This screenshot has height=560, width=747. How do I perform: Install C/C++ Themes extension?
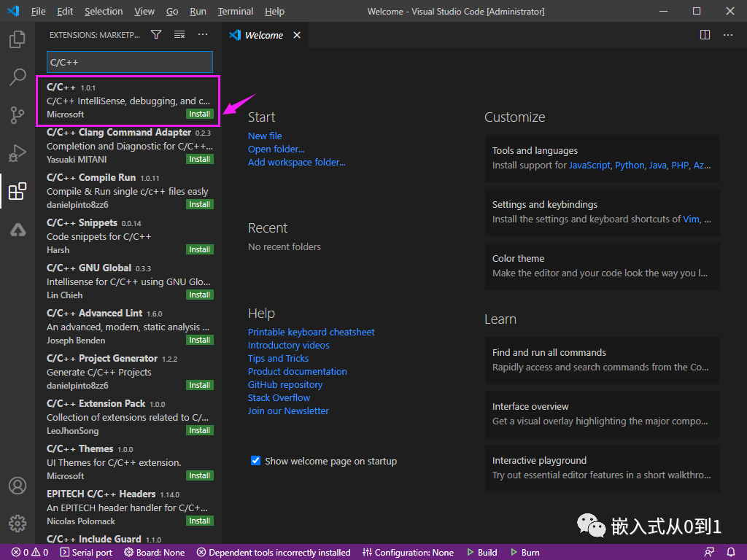[x=200, y=475]
